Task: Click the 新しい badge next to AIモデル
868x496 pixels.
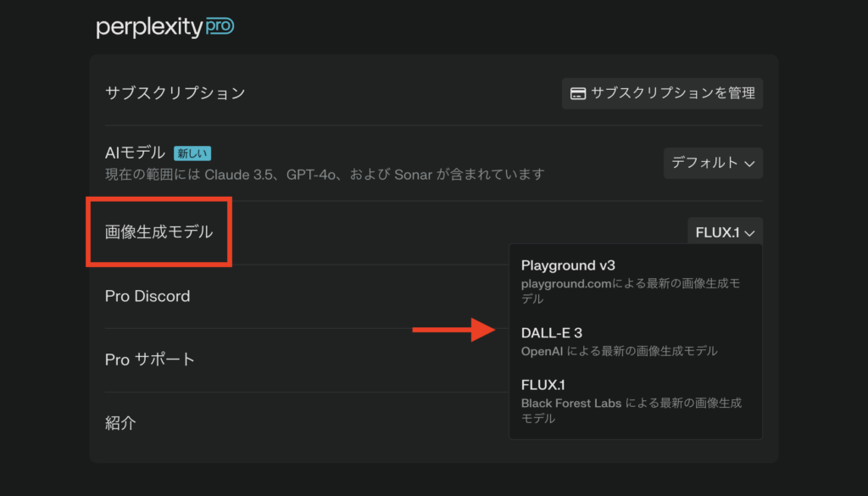Action: 192,153
